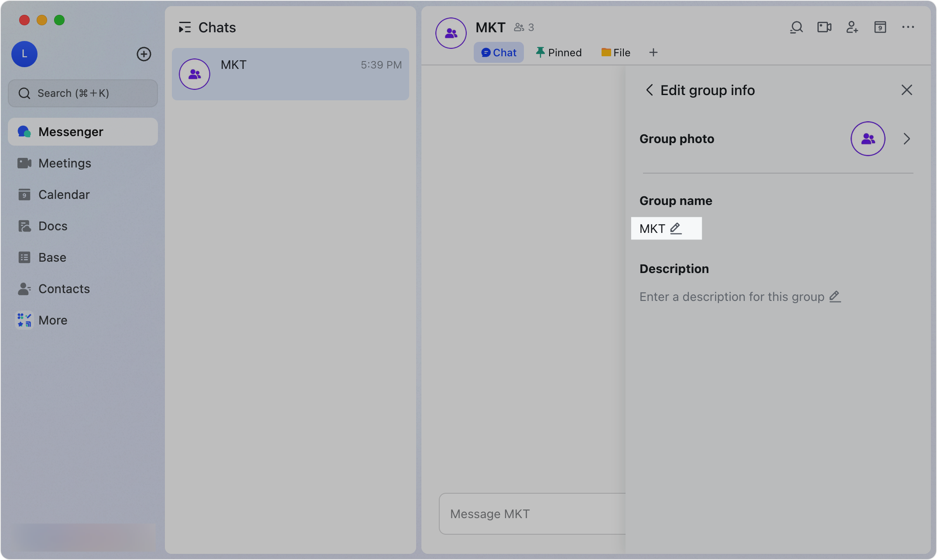Open the more options ellipsis menu
The image size is (937, 560).
pyautogui.click(x=908, y=27)
